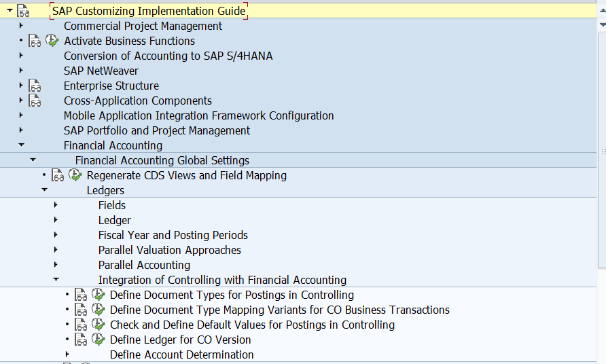Viewport: 606px width, 364px height.
Task: Open documentation for Define Document Types for Postings
Action: pos(81,295)
